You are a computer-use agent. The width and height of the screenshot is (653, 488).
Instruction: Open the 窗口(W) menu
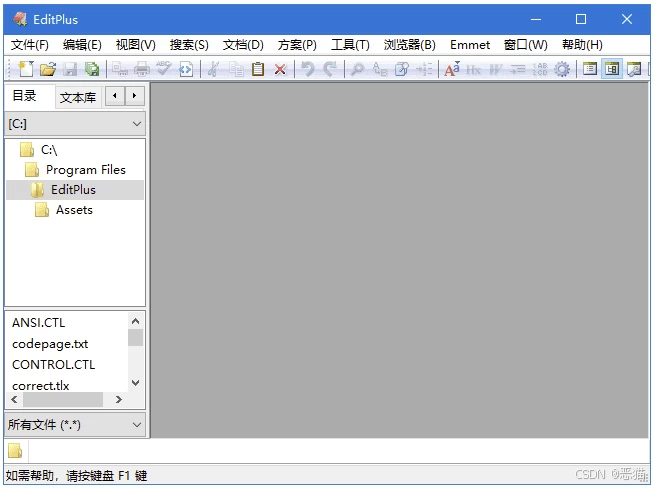526,45
